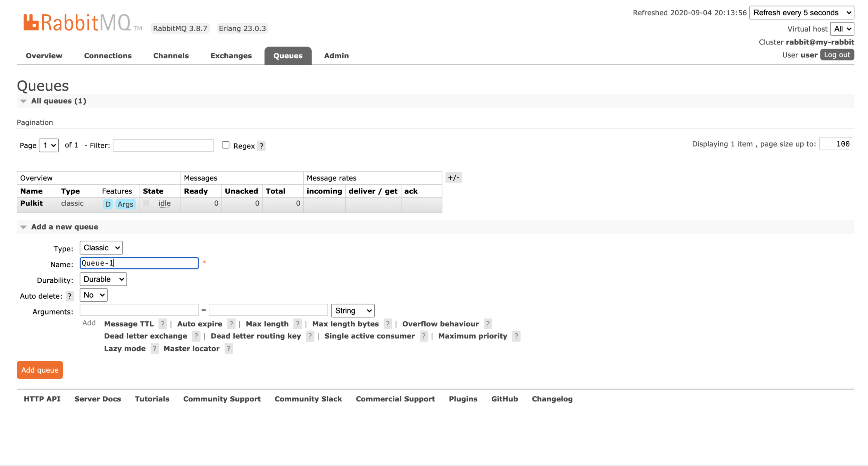Open the Virtual host dropdown

(842, 29)
